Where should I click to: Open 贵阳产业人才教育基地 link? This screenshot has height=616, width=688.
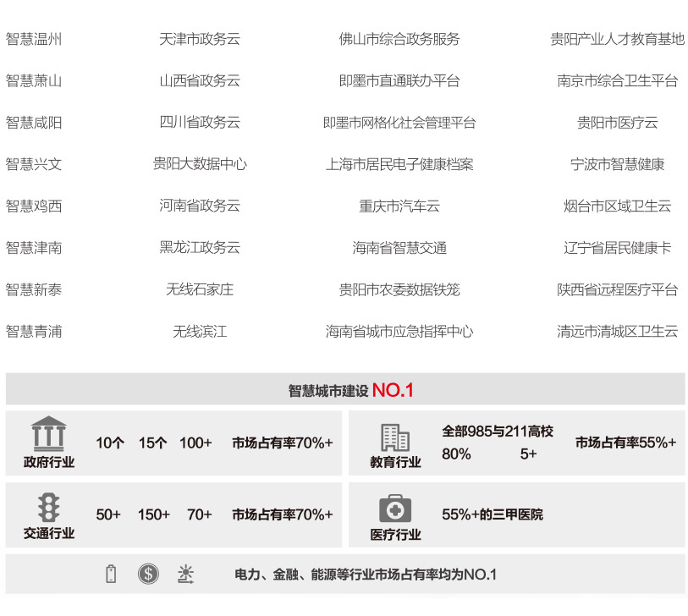[617, 39]
